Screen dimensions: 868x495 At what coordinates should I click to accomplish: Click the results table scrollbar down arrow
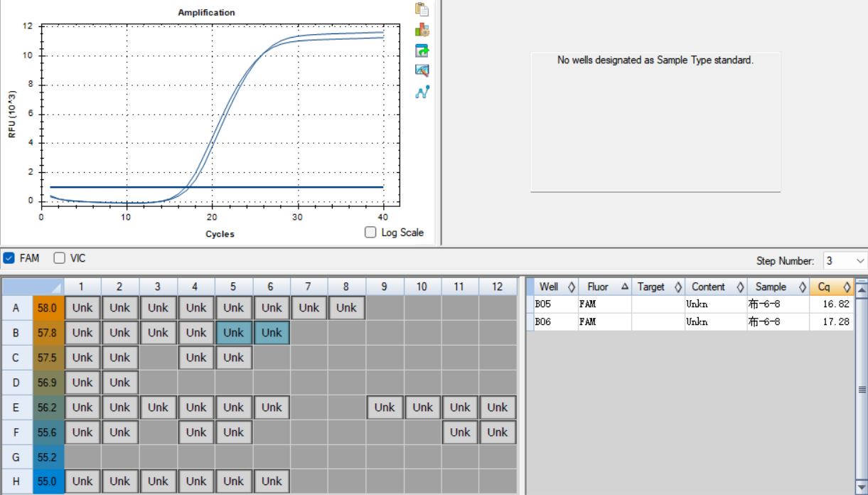[862, 486]
